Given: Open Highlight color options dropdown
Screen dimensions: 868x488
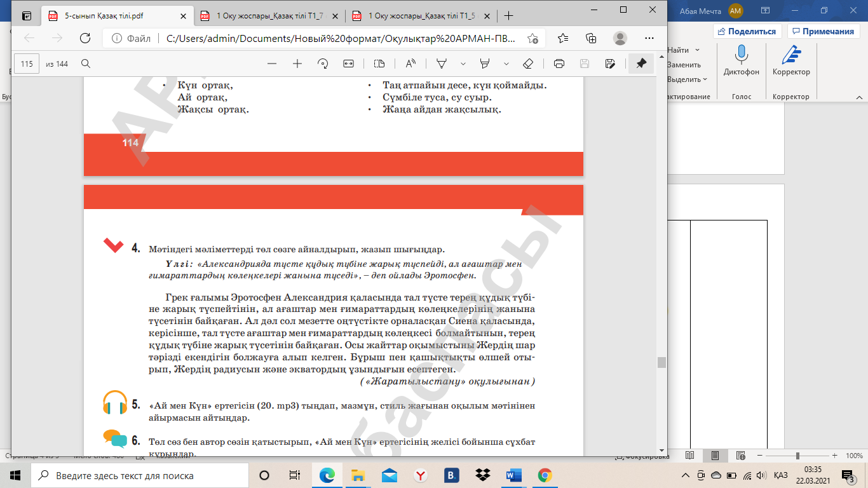Looking at the screenshot, I should tap(506, 64).
